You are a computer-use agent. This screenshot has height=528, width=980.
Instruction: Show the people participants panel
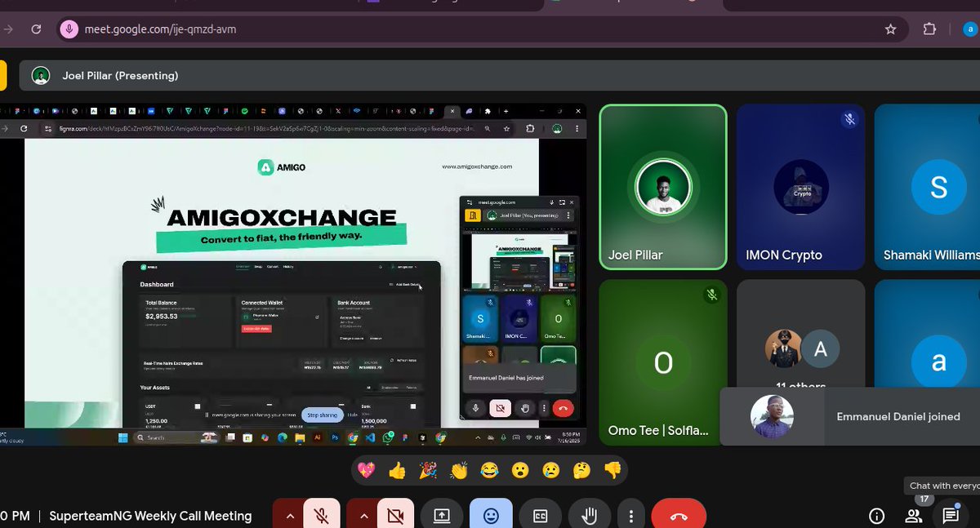[913, 516]
